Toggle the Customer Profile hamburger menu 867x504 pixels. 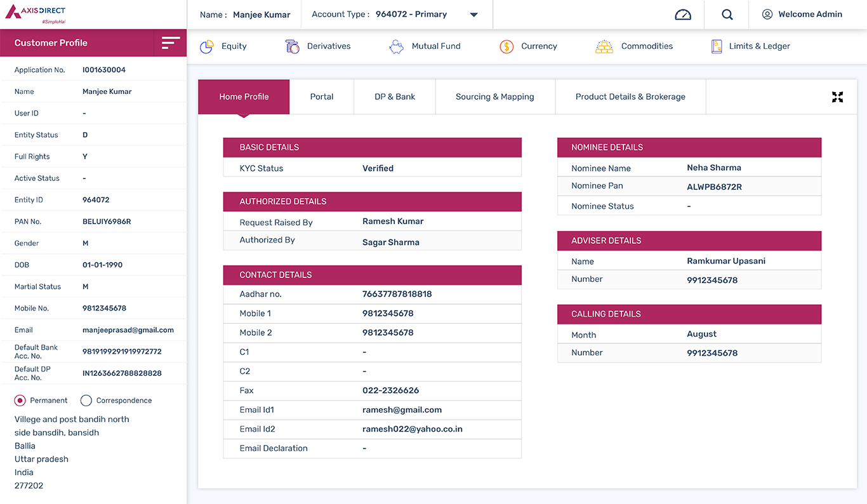[171, 43]
